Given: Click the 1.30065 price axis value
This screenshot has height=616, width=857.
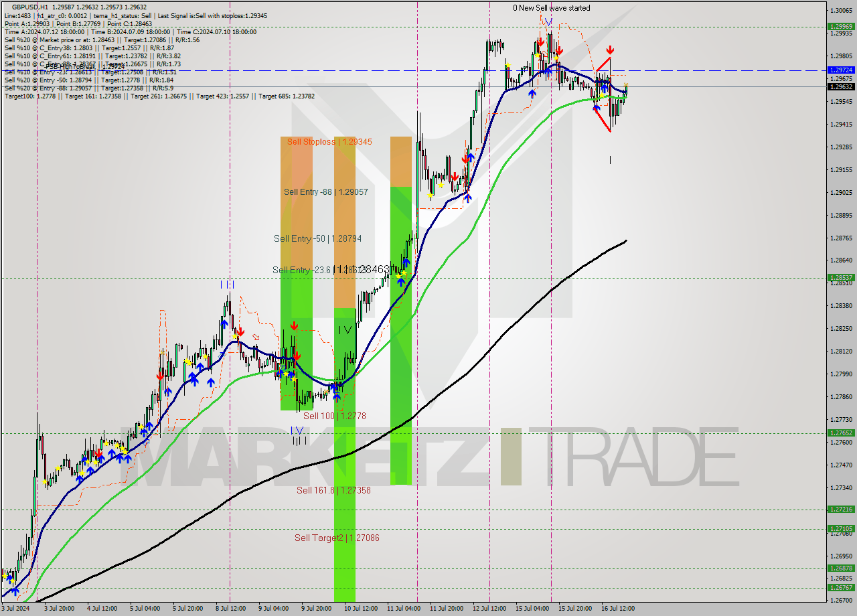Looking at the screenshot, I should click(842, 11).
